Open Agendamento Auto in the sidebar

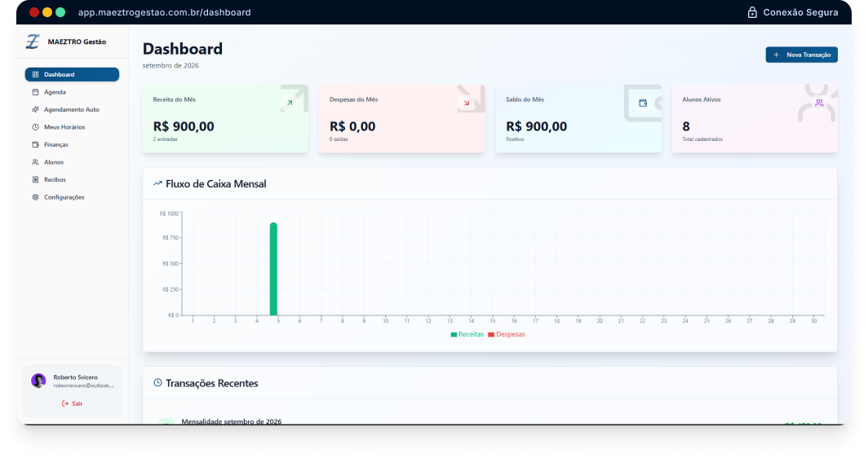(72, 109)
